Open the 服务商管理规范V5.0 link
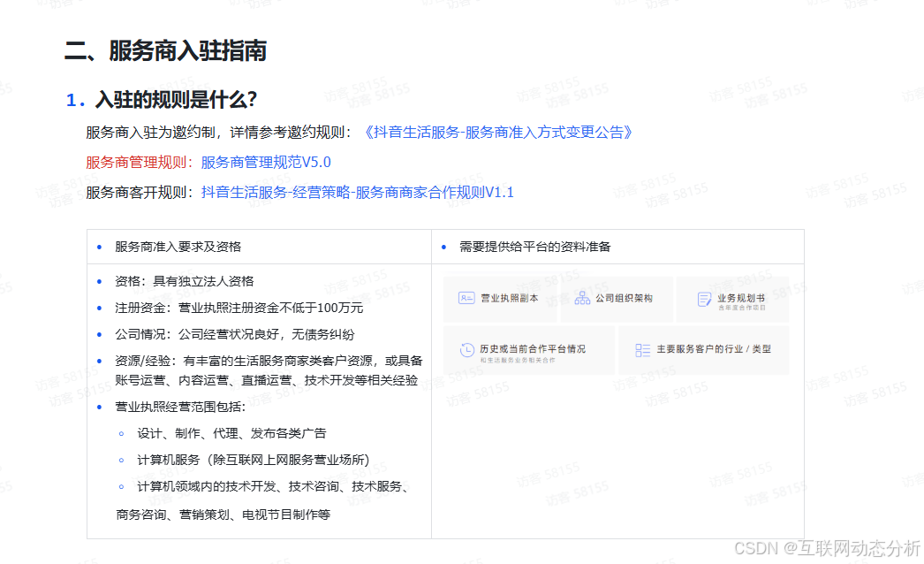Viewport: 924px width, 564px height. [266, 163]
